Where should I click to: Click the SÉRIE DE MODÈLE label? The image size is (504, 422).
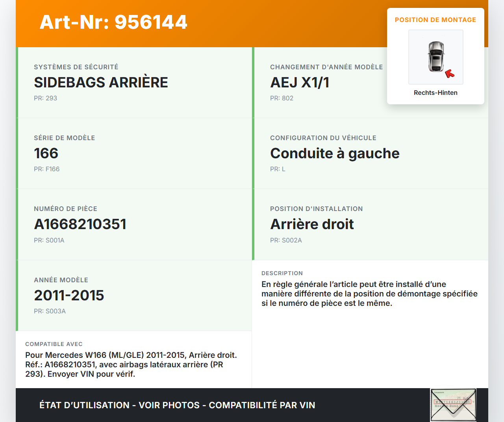(x=64, y=138)
